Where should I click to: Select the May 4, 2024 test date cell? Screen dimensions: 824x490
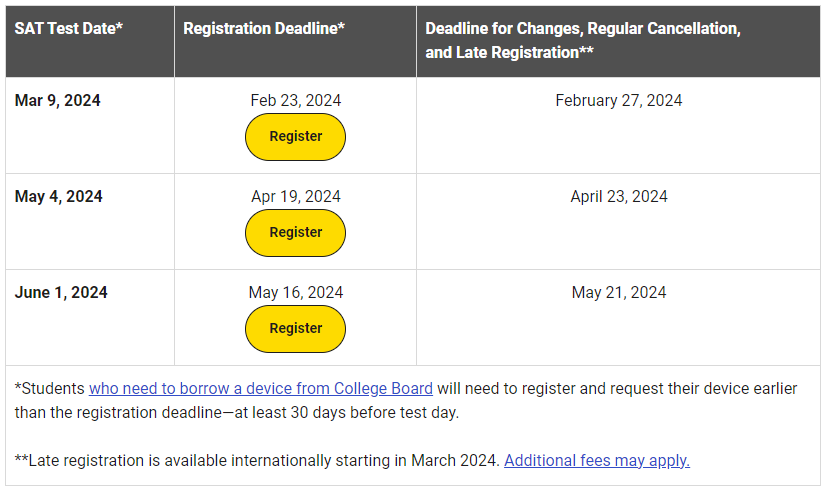click(58, 196)
